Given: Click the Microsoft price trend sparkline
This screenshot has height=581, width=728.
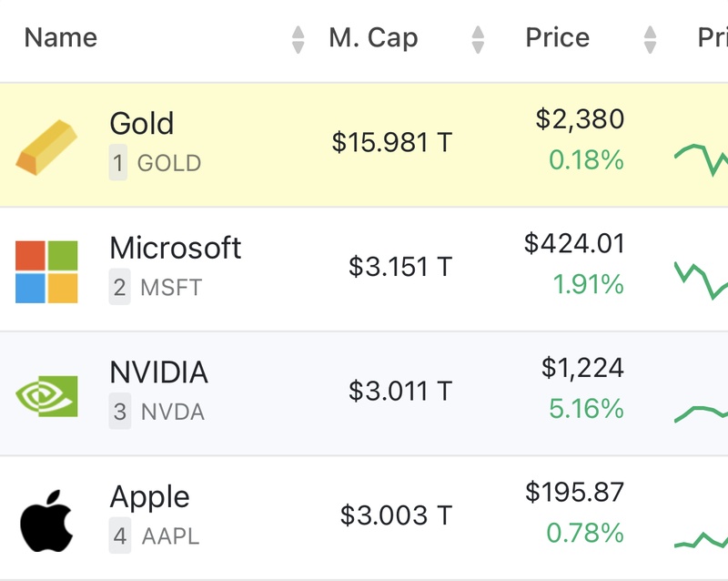Looking at the screenshot, I should pyautogui.click(x=702, y=279).
